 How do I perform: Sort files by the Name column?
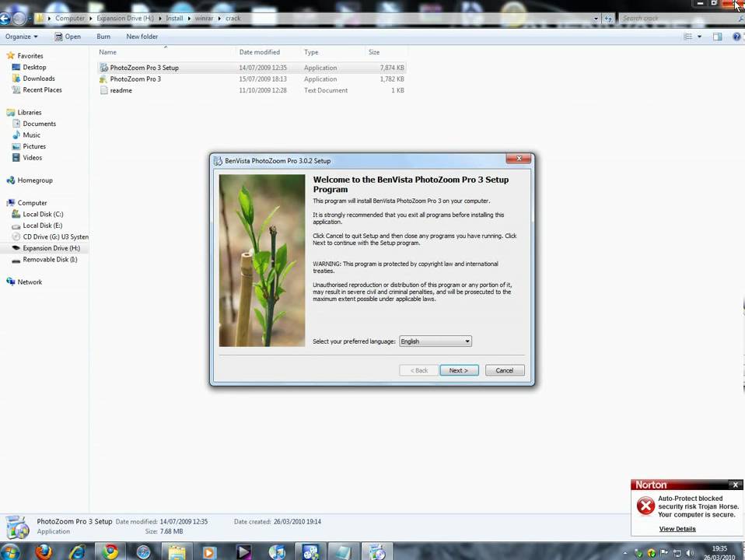tap(108, 52)
